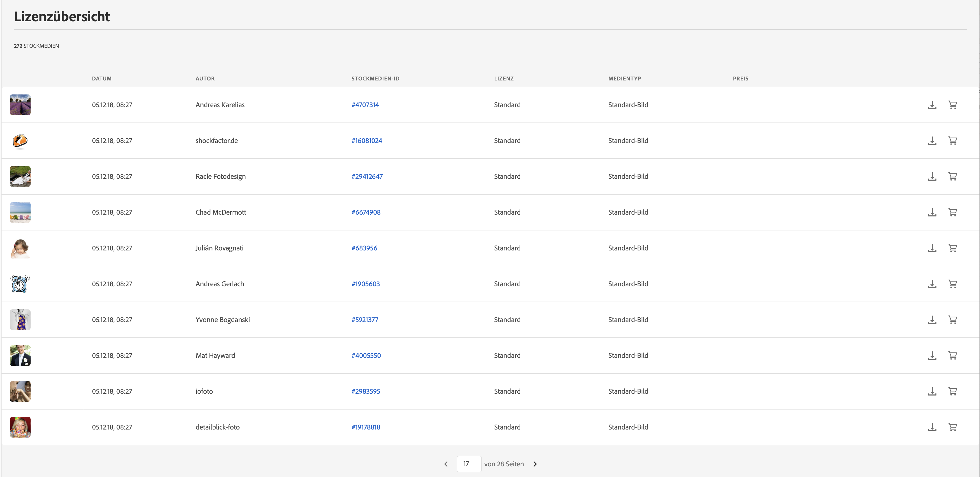Open stock media link #4707314

tap(365, 105)
